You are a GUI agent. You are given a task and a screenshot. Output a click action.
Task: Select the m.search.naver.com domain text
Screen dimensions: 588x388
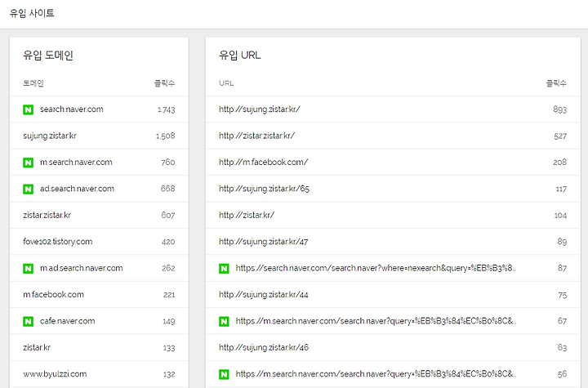coord(76,162)
